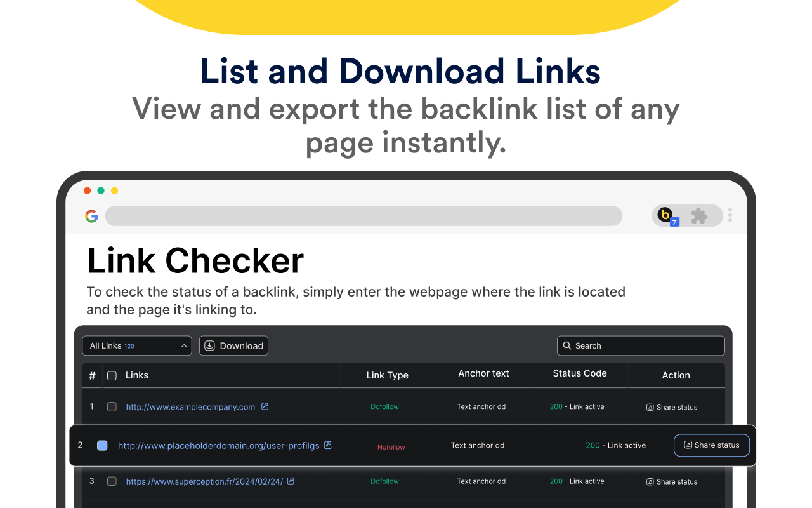Check the box for superception.fr row
The width and height of the screenshot is (812, 508).
pos(112,481)
